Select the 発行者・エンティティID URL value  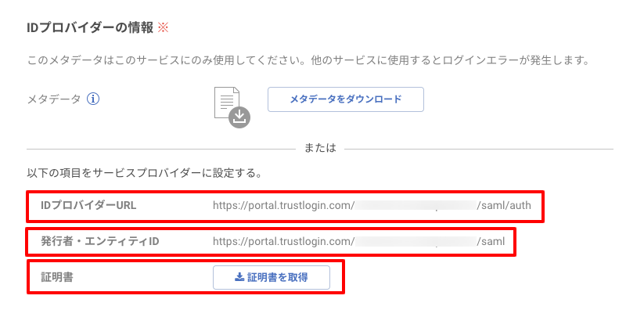pos(358,242)
